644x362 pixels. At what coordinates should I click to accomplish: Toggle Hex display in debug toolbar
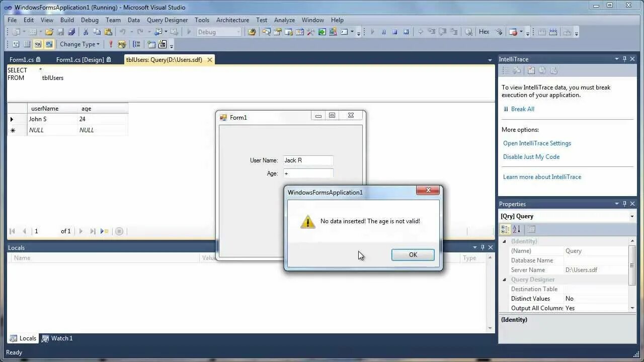point(484,32)
